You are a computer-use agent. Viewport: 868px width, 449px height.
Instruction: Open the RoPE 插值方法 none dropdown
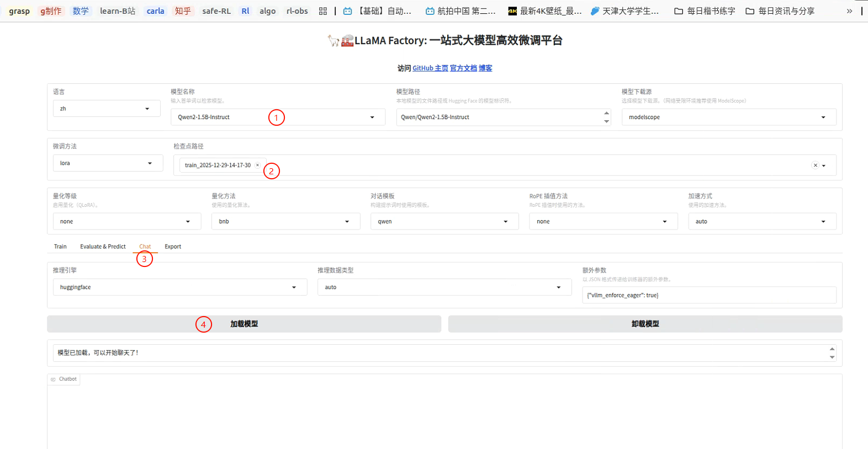coord(603,221)
